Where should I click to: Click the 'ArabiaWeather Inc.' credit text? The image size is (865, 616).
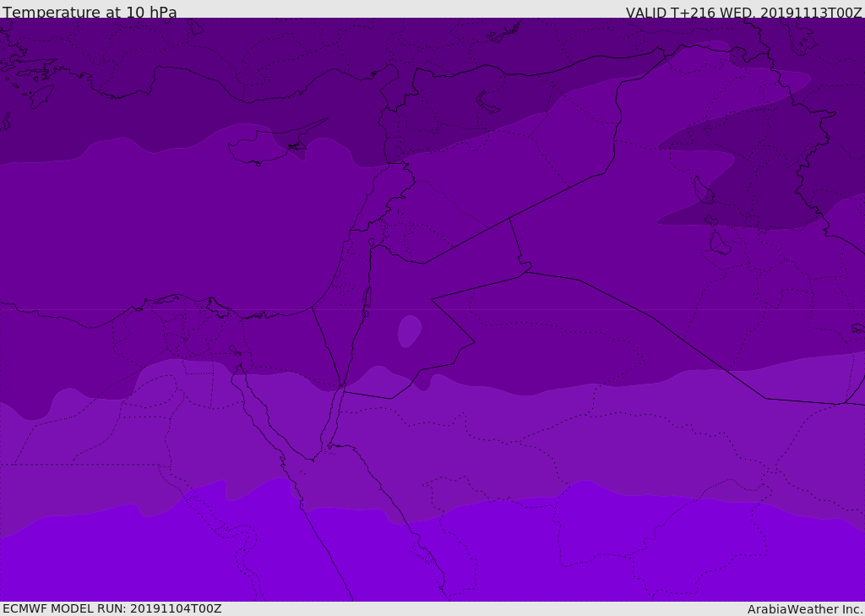[806, 609]
